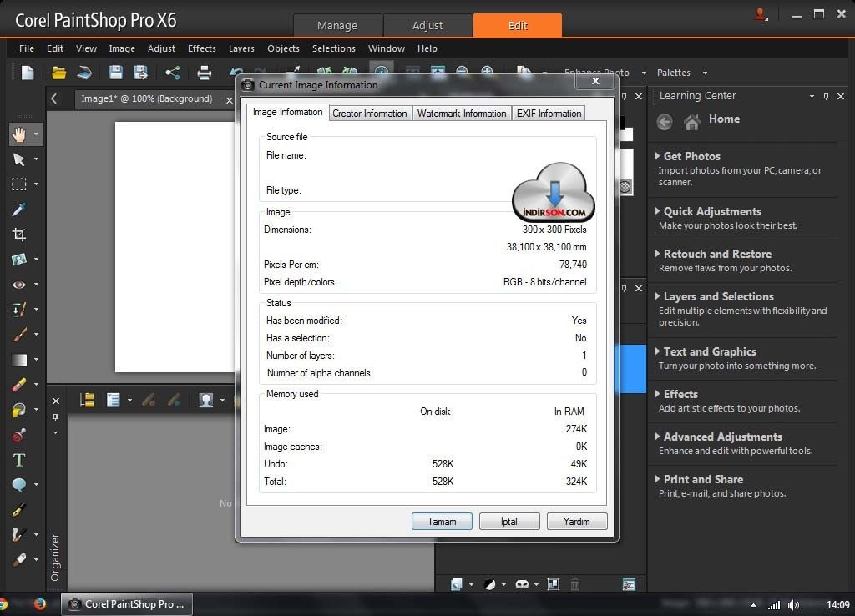
Task: Open a file using the folder icon
Action: [58, 73]
